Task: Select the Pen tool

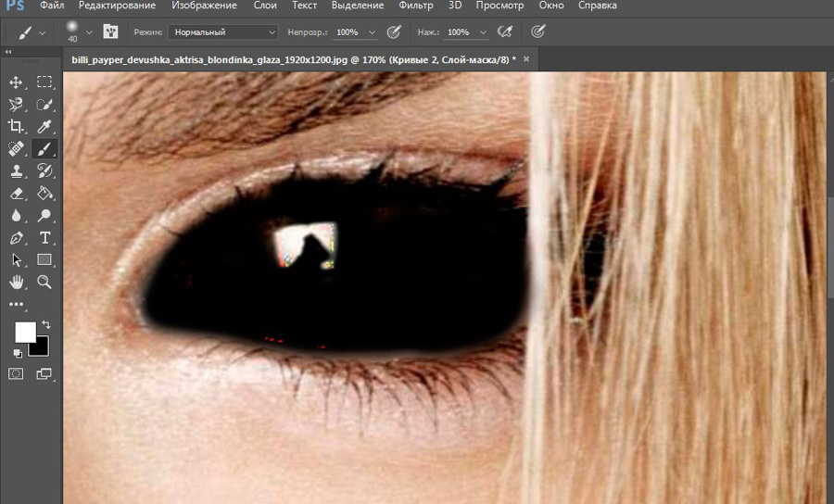Action: pyautogui.click(x=16, y=238)
